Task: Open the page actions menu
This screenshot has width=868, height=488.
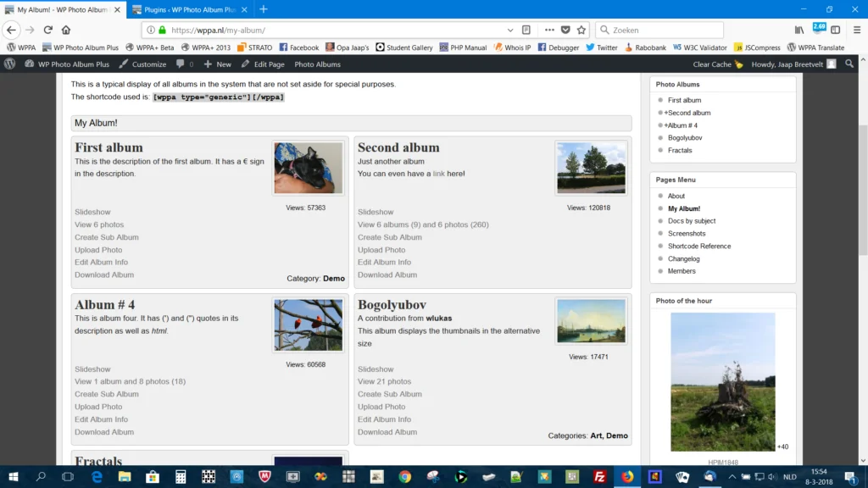Action: 549,30
